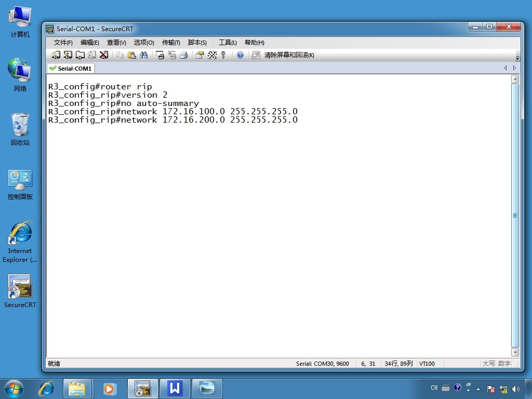Click status bar 'Serial: COM30, 9600'
The height and width of the screenshot is (399, 532).
[x=322, y=364]
